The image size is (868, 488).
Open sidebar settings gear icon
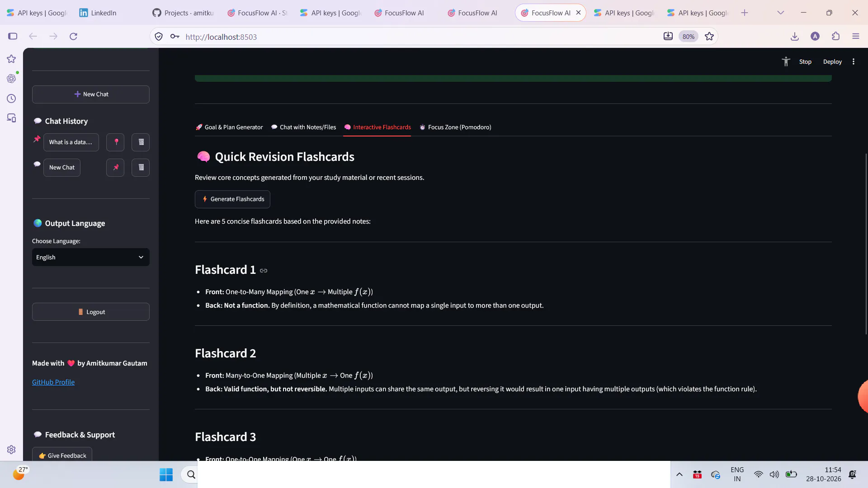(11, 450)
